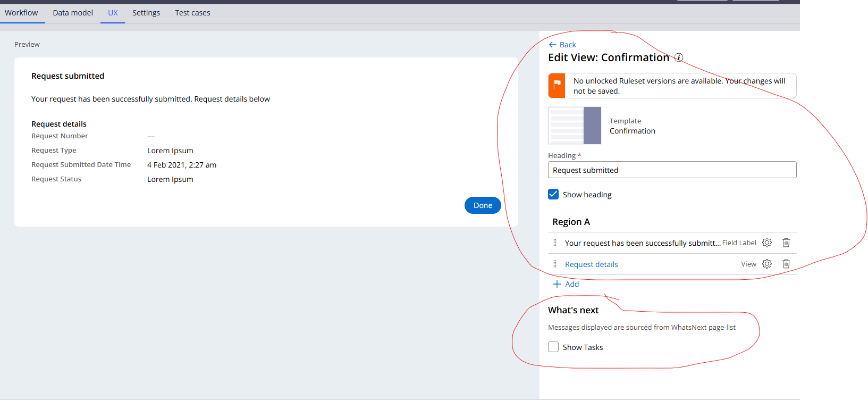Switch to the Workflow tab
Image resolution: width=868 pixels, height=400 pixels.
click(x=21, y=13)
